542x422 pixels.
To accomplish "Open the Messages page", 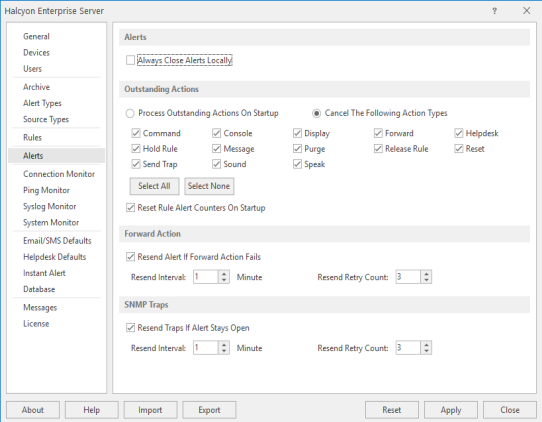I will point(40,308).
